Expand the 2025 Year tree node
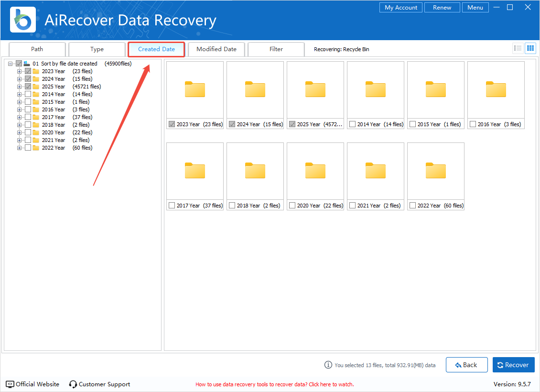This screenshot has height=392, width=540. click(x=20, y=87)
